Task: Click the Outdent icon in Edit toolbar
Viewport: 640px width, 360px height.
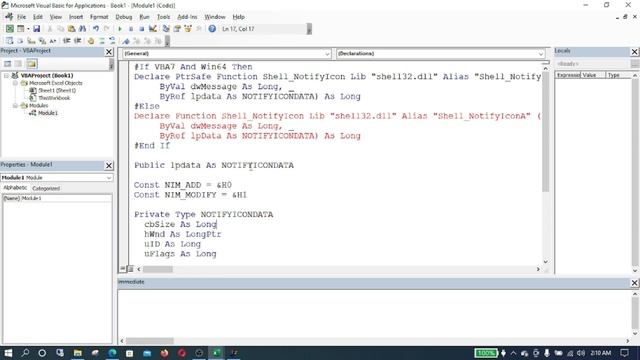Action: coord(78,41)
